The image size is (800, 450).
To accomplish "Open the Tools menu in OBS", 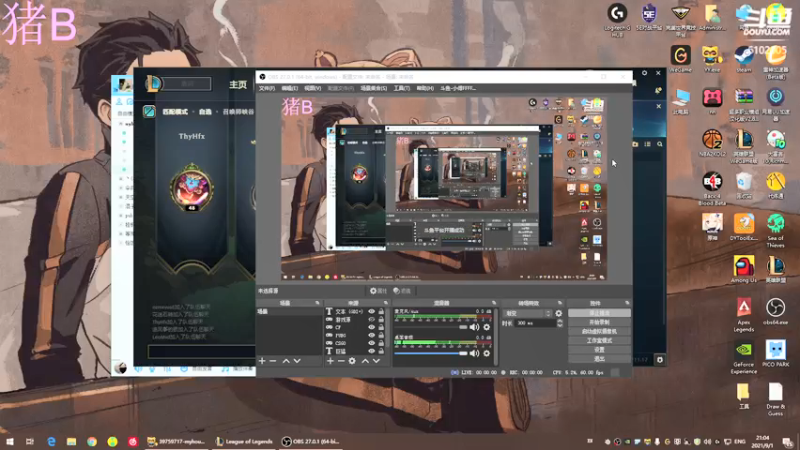I will [402, 88].
